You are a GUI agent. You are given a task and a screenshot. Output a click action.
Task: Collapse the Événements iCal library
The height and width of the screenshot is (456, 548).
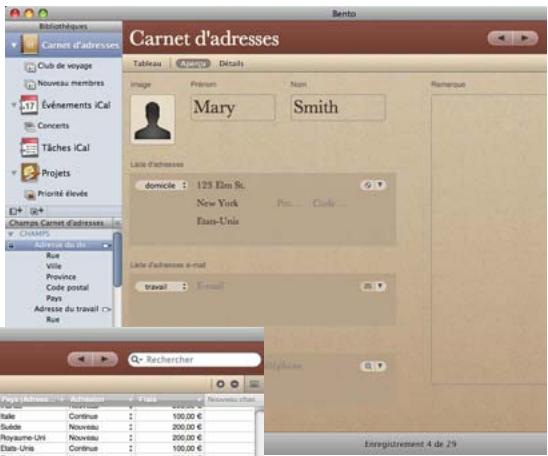[14, 104]
